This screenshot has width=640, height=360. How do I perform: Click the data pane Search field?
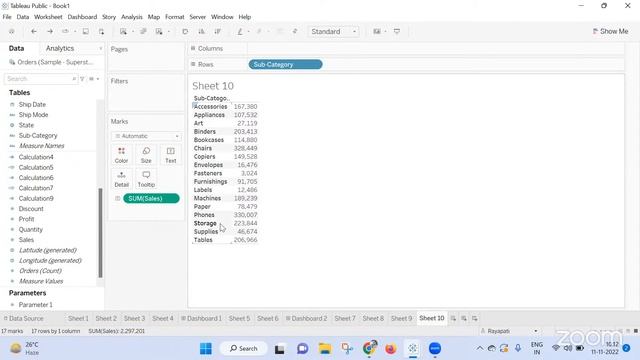click(40, 79)
